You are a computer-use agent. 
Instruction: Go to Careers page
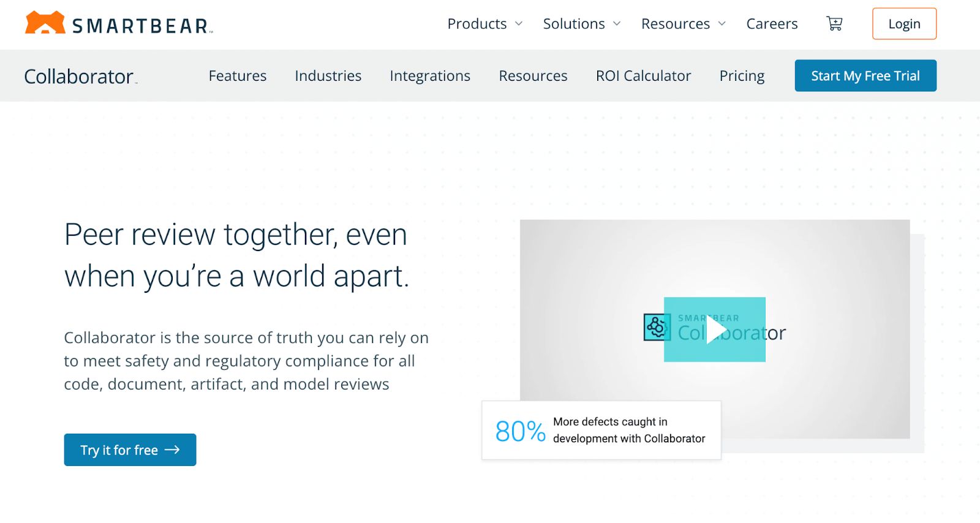[772, 24]
